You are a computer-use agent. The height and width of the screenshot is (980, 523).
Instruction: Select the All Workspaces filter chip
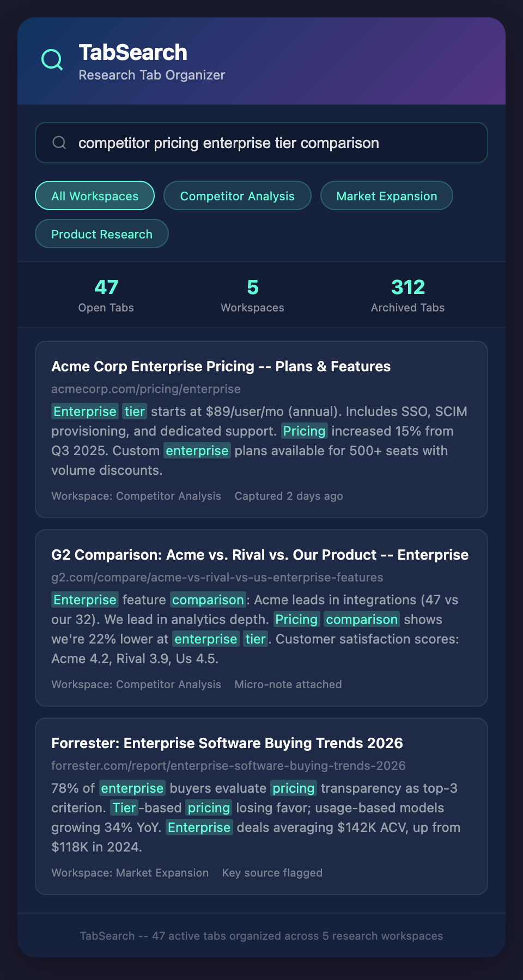(x=95, y=196)
